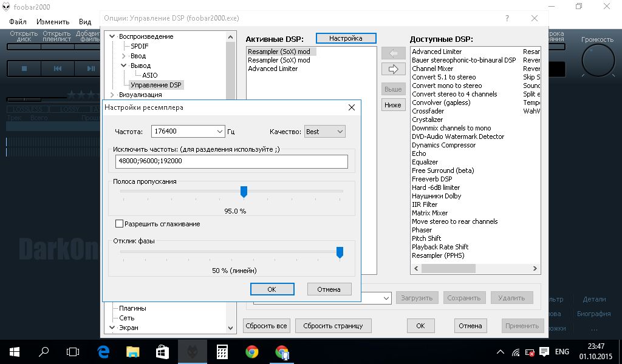Click the Stop playback button in foobar2000

click(24, 69)
